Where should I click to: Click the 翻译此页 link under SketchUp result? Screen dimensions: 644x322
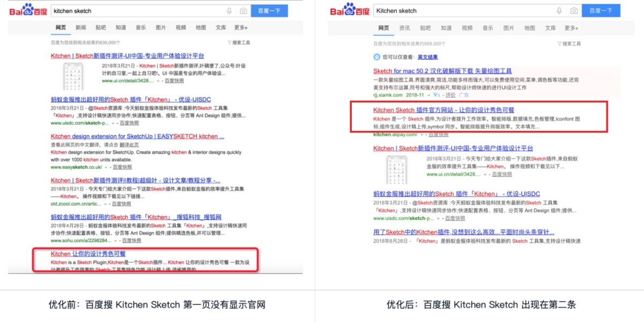pyautogui.click(x=129, y=145)
